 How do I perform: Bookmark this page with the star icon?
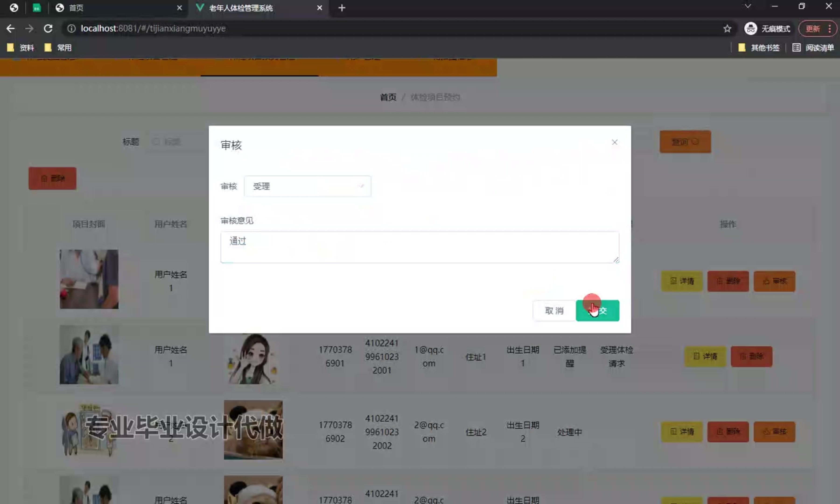(x=727, y=28)
